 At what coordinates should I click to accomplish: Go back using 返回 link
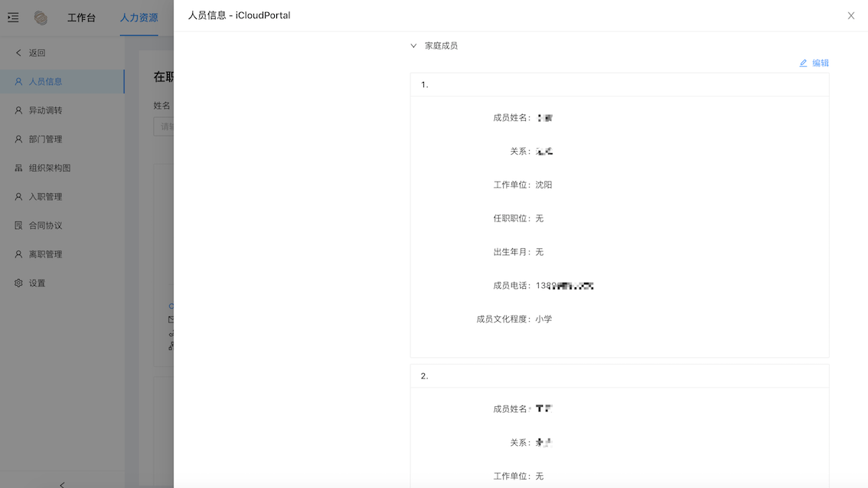click(37, 53)
